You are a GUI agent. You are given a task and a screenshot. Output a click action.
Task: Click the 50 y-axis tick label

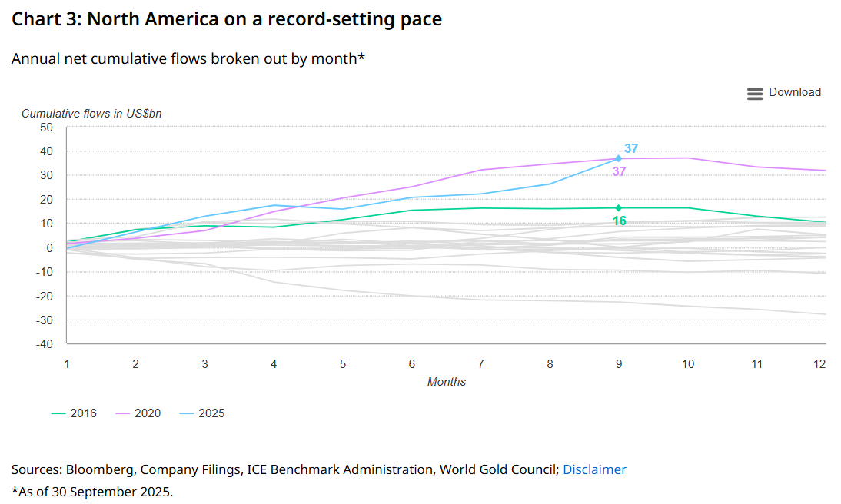coord(47,127)
